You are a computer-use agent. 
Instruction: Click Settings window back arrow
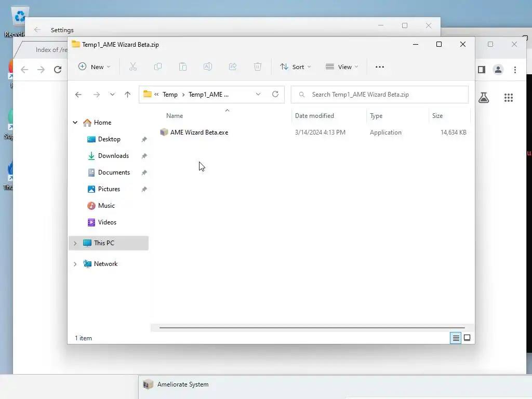tap(37, 30)
